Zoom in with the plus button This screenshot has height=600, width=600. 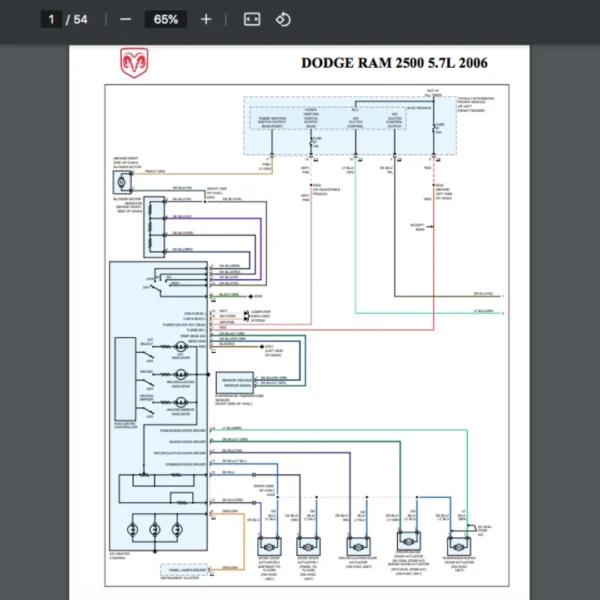pos(206,19)
